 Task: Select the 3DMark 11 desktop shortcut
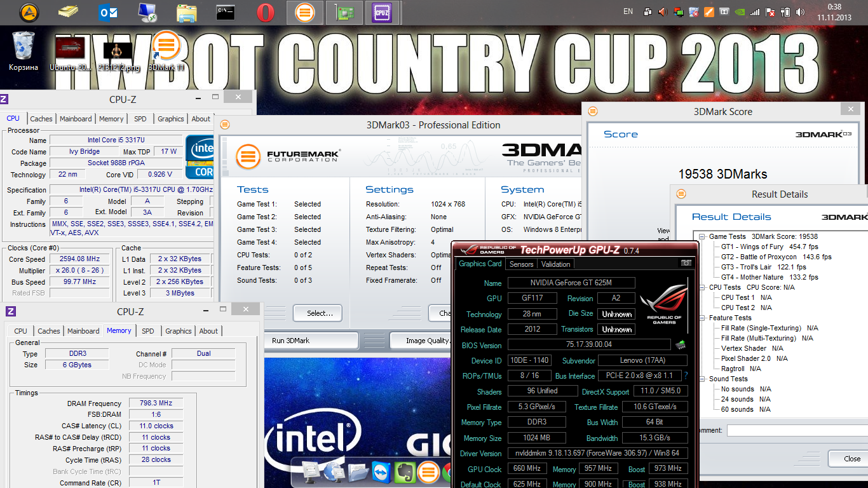click(x=166, y=51)
